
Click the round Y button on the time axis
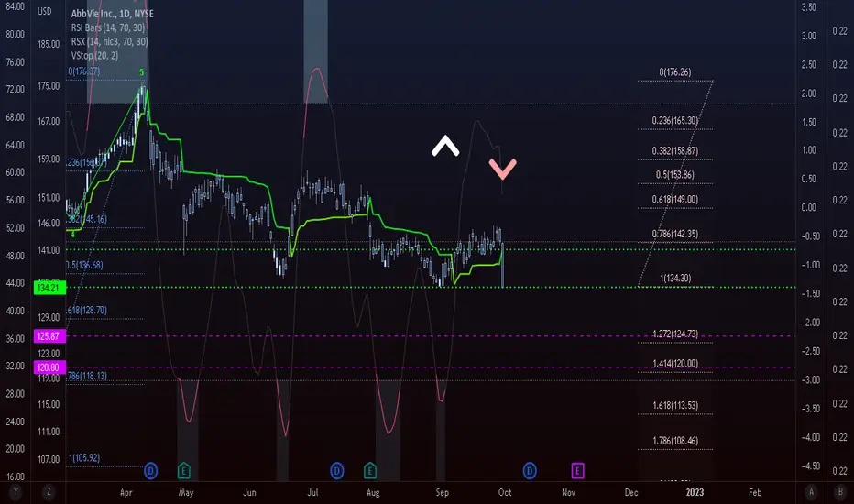click(16, 492)
